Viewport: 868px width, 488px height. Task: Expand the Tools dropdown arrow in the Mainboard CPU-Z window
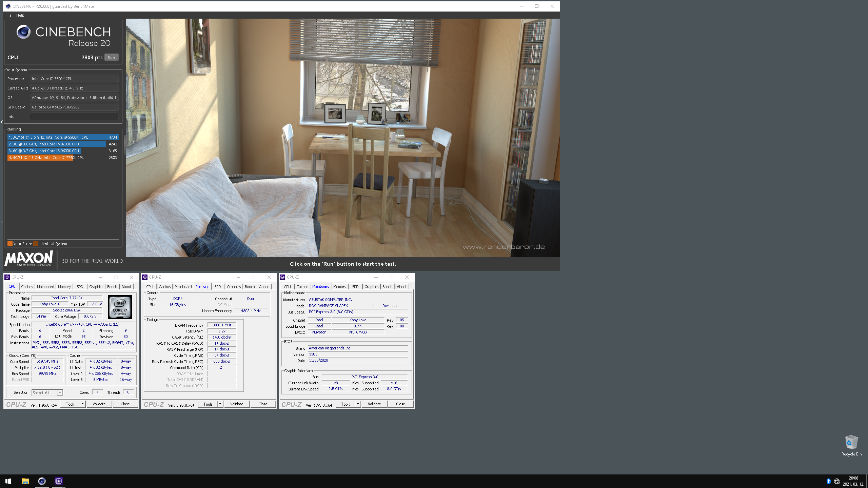358,404
